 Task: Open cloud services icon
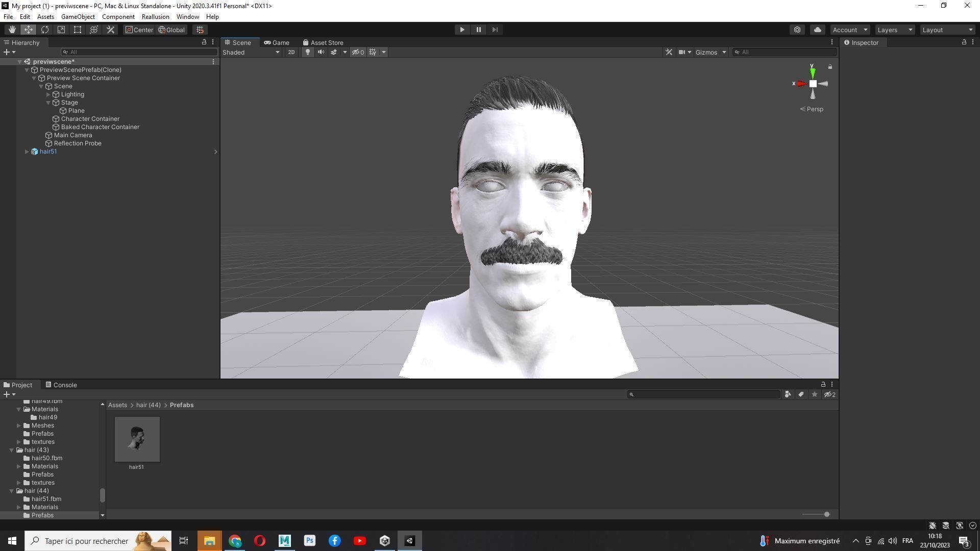coord(817,30)
